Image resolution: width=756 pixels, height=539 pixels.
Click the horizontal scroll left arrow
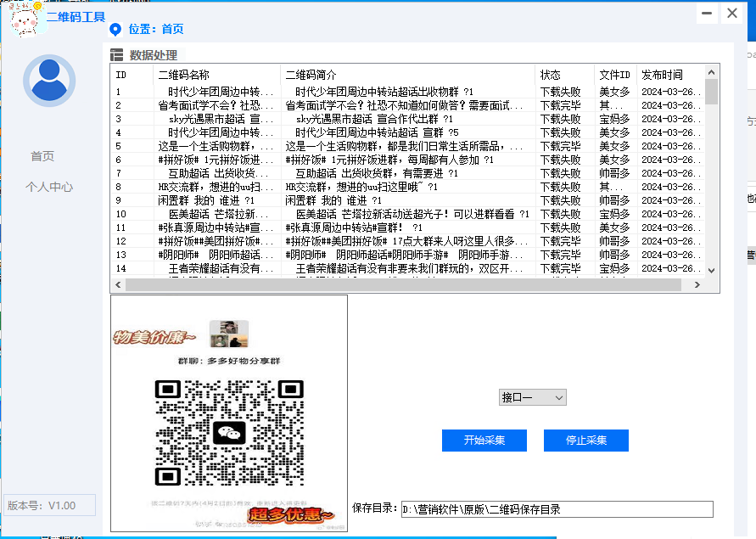pos(118,284)
